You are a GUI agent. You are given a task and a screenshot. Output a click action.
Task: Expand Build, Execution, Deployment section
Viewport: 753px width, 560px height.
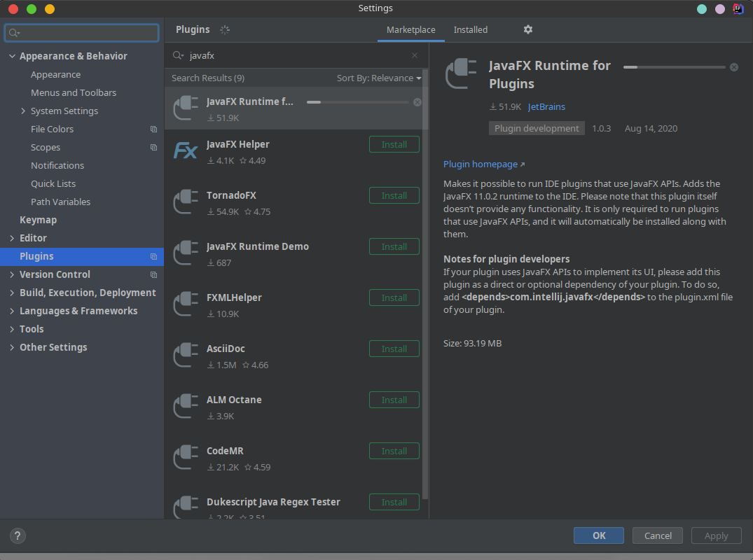click(x=12, y=293)
